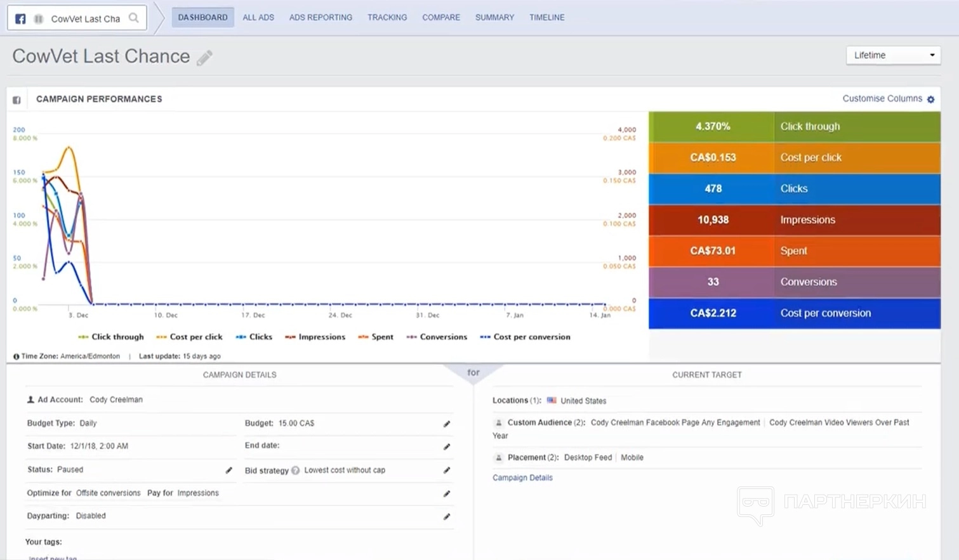This screenshot has width=959, height=560.
Task: Edit the Budget with its pencil icon
Action: pyautogui.click(x=447, y=424)
